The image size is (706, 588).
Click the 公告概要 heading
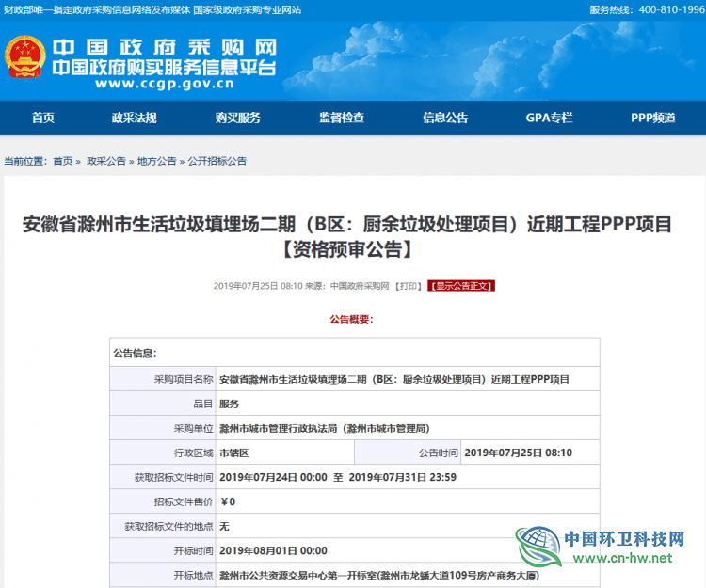click(x=352, y=320)
